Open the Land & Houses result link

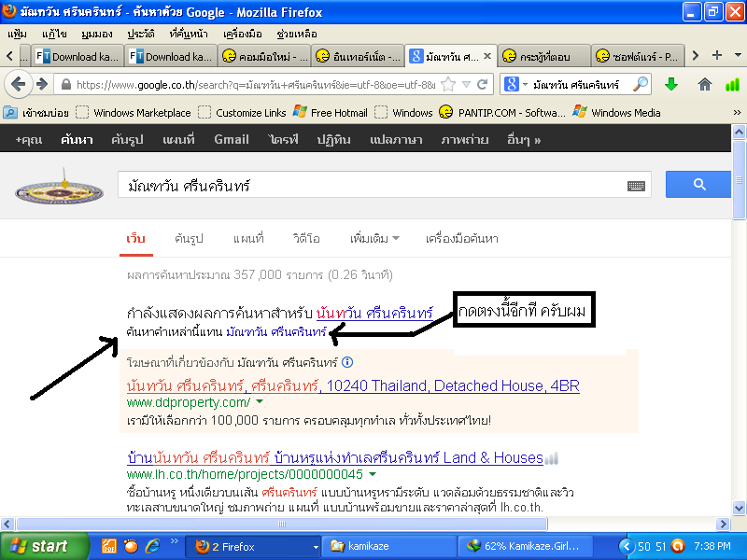pos(335,457)
